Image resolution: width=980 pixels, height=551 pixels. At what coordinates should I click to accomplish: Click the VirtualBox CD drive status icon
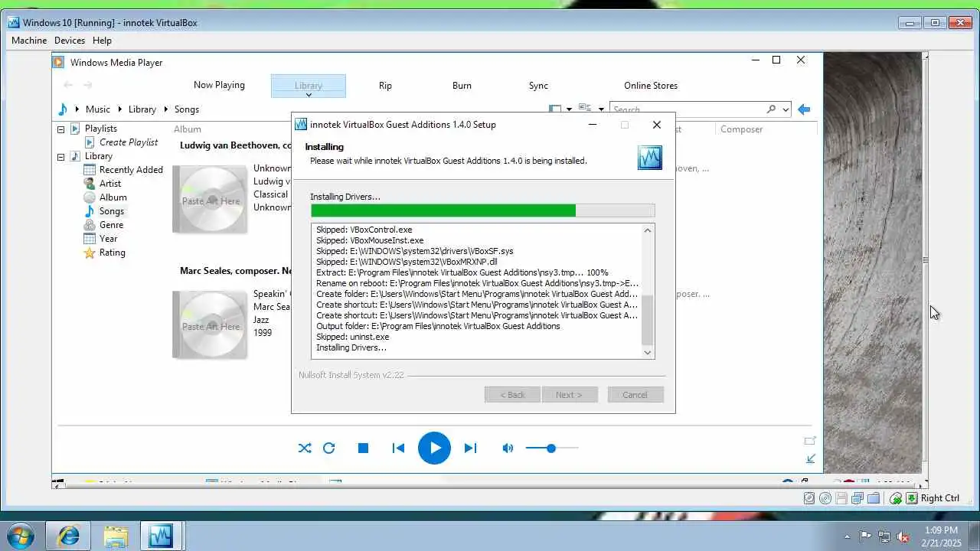825,498
